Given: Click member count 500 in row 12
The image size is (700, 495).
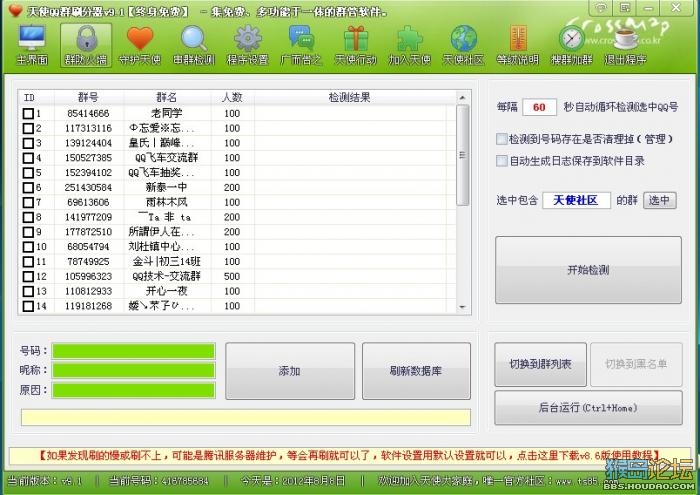Looking at the screenshot, I should click(232, 276).
